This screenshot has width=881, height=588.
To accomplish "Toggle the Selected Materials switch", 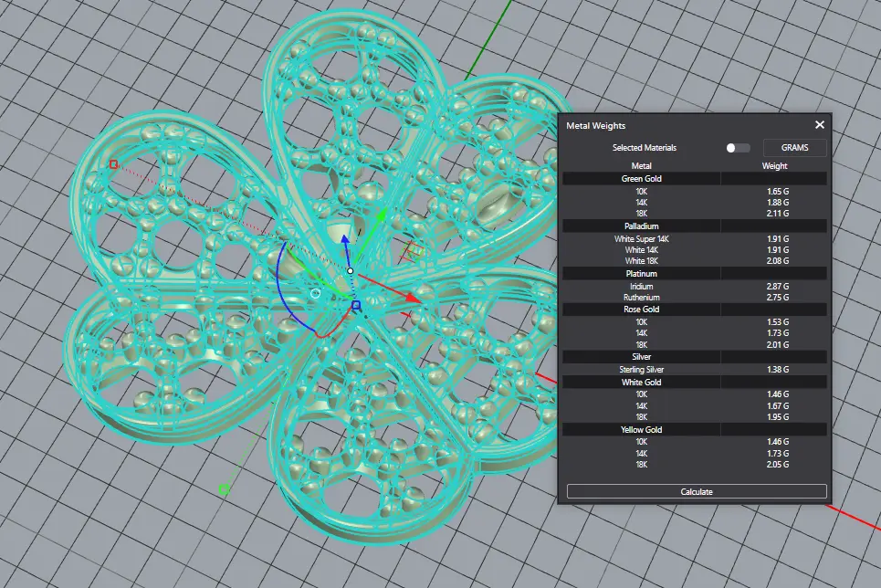I will (738, 148).
